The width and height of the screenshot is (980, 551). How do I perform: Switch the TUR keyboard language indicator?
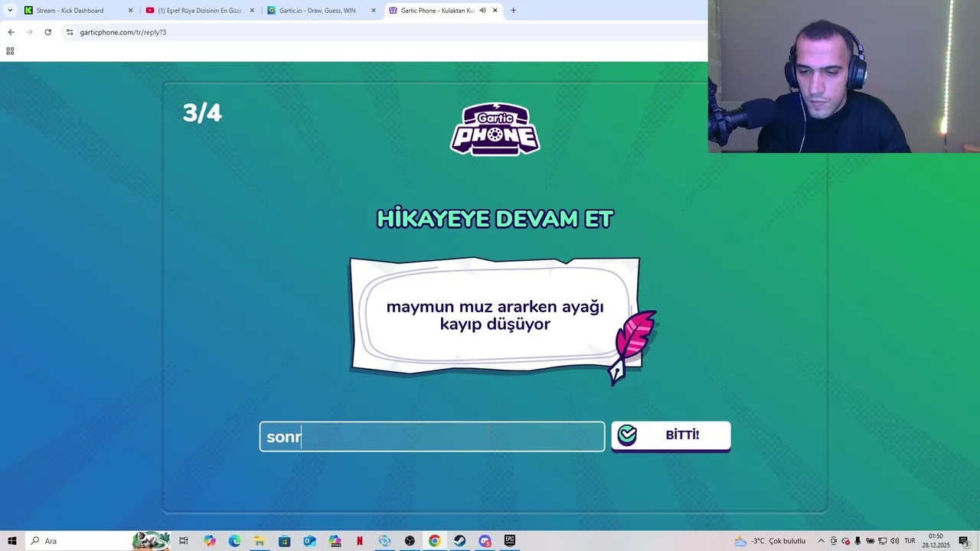coord(910,541)
